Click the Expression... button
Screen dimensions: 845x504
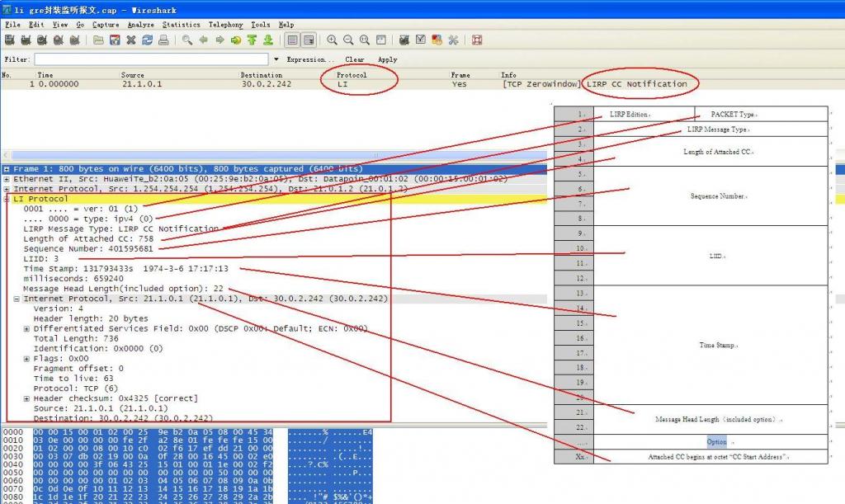310,59
